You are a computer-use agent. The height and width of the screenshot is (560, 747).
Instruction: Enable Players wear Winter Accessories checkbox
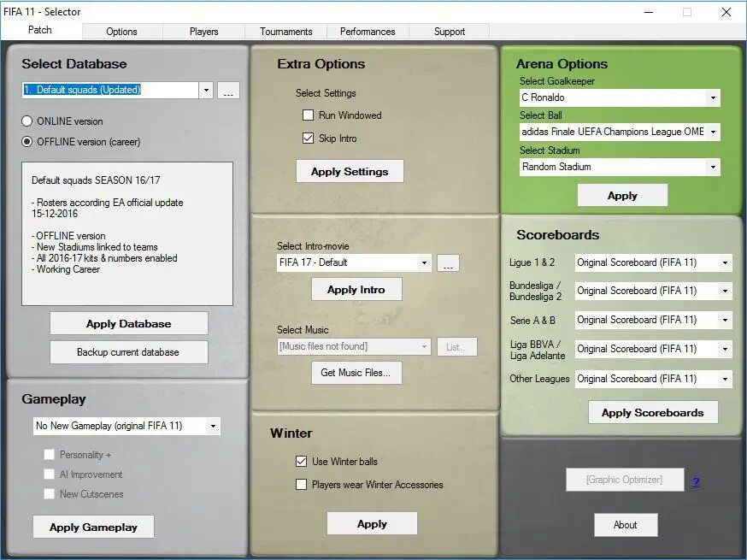click(301, 485)
